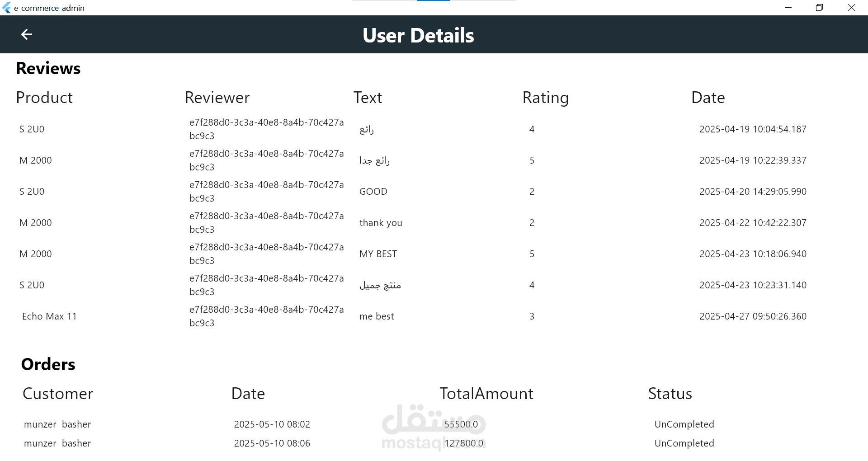Image resolution: width=868 pixels, height=461 pixels.
Task: Click the reviews Date column header
Action: tap(708, 98)
